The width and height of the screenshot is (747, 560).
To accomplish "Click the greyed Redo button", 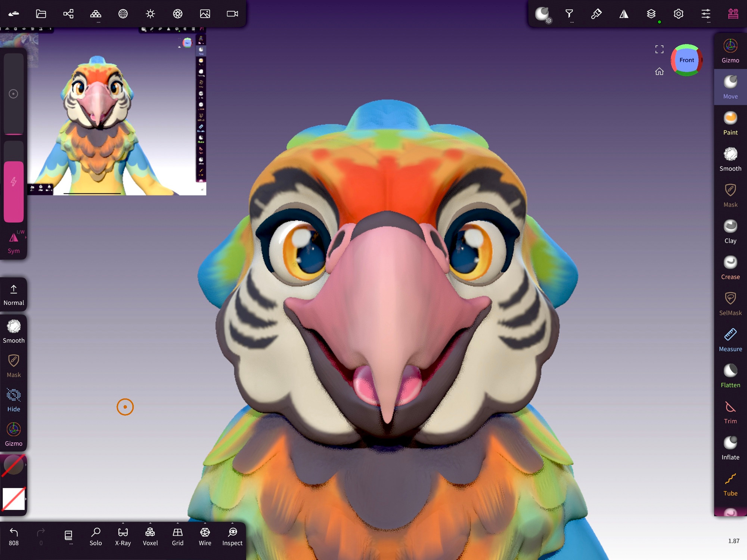I will (41, 537).
